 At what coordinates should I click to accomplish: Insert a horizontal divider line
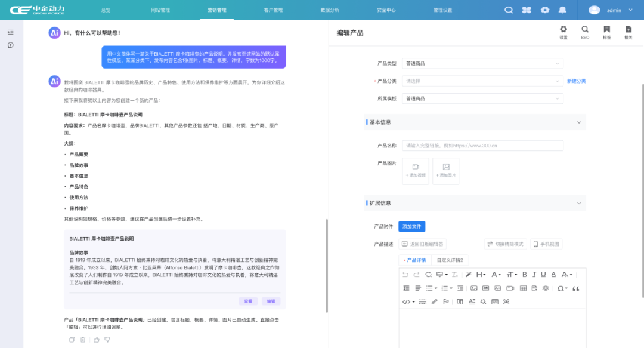(422, 302)
